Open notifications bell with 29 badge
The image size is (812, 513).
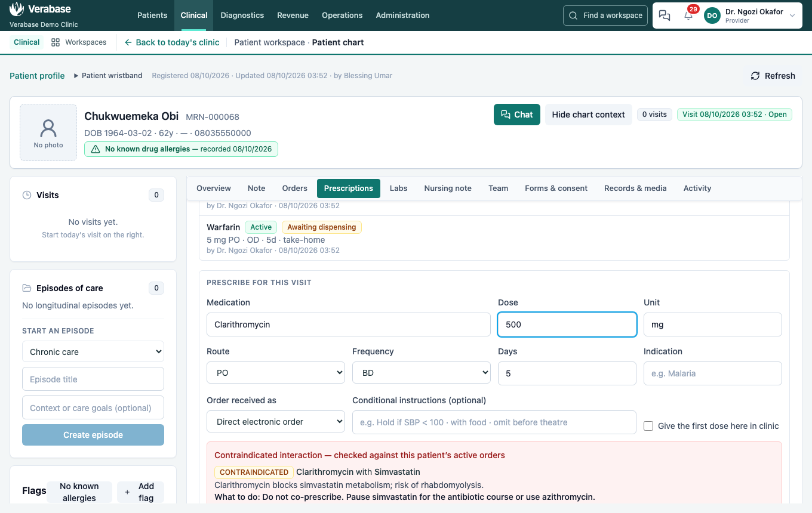(x=688, y=16)
